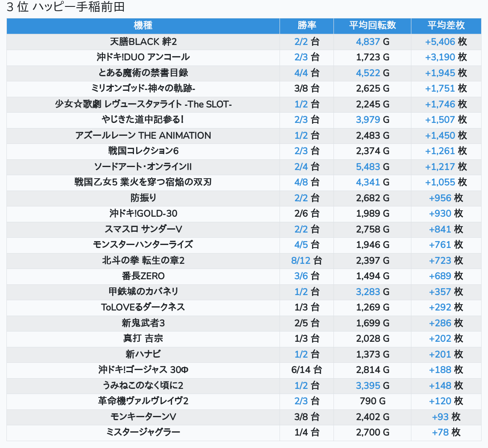Click ミリオンゴッド-神々の軌跡- row name
Screen dimensions: 488x448
(143, 88)
